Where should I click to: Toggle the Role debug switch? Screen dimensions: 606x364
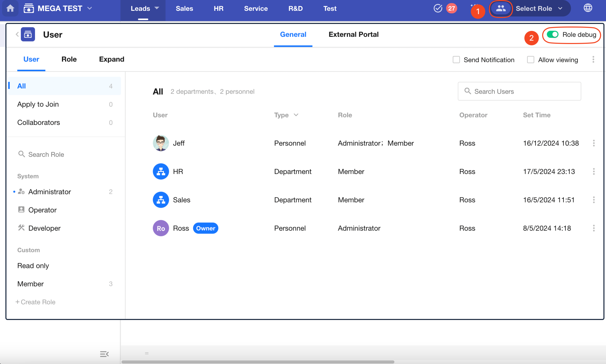(x=552, y=34)
